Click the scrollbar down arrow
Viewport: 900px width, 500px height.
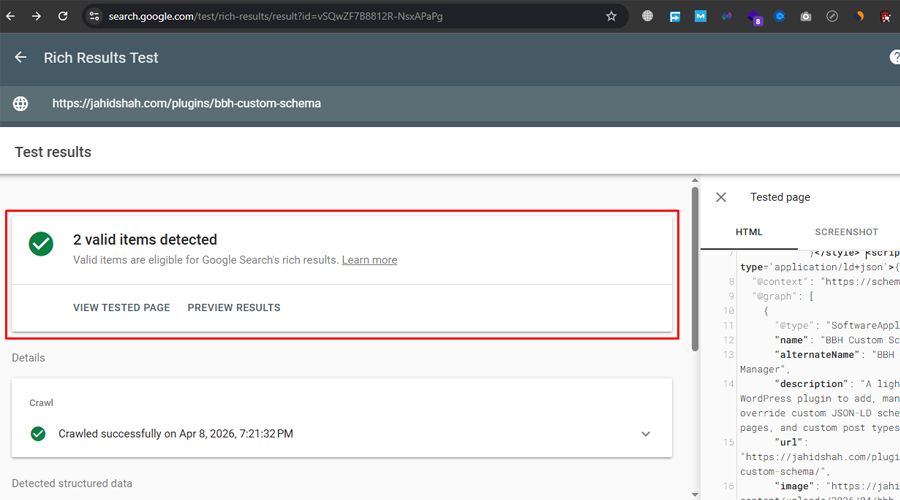pyautogui.click(x=695, y=494)
